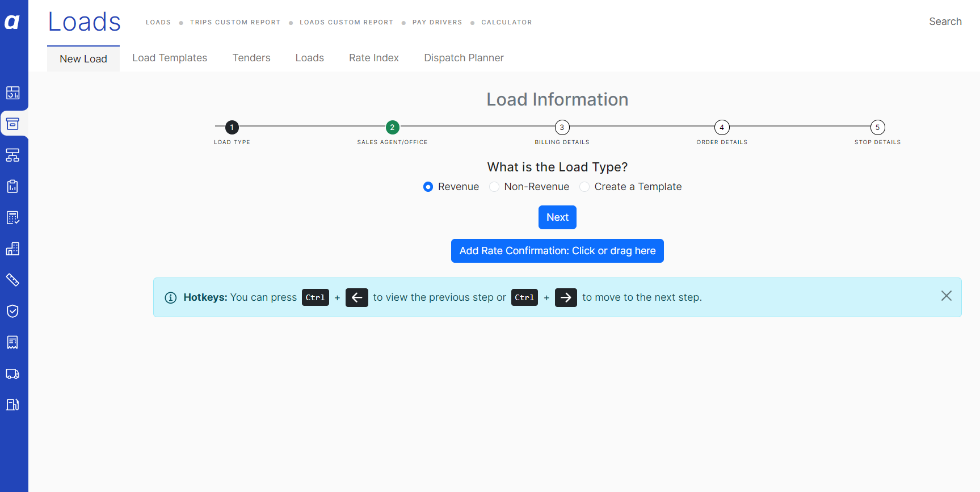Choose Create a Template option
The image size is (980, 492).
coord(584,187)
